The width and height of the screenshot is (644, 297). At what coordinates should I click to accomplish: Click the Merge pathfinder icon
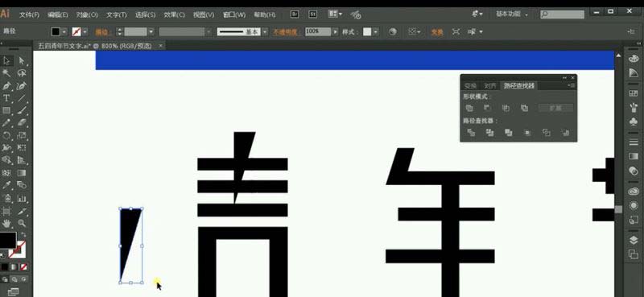tap(509, 133)
